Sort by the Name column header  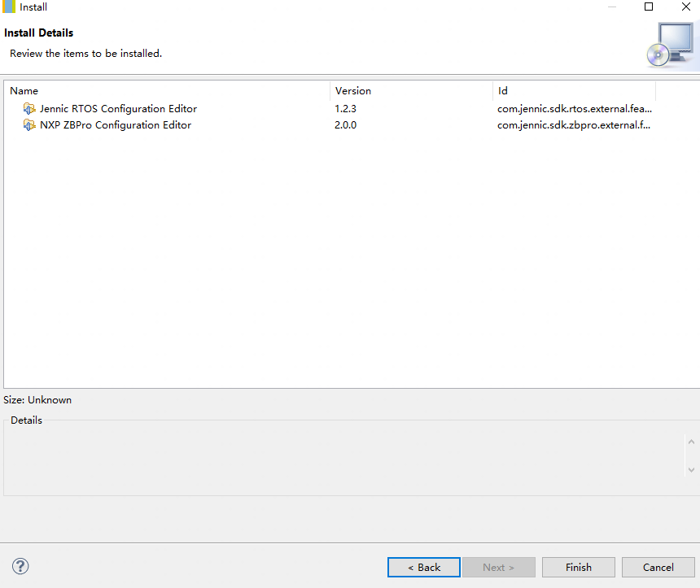point(168,90)
